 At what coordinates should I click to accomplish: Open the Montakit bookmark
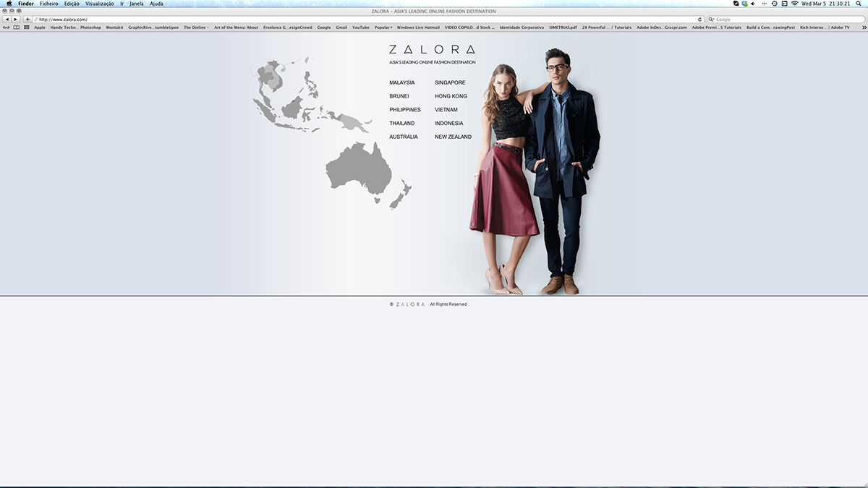[114, 27]
